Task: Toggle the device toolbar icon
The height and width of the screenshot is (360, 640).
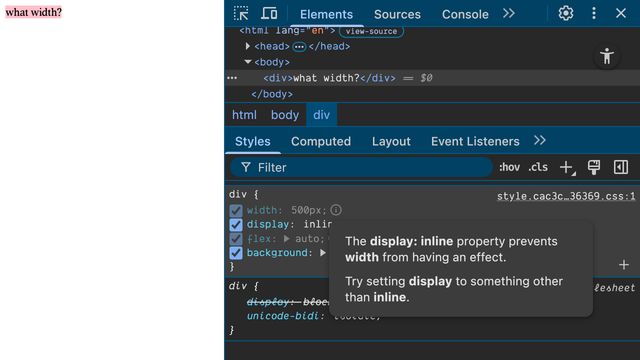Action: pos(269,13)
